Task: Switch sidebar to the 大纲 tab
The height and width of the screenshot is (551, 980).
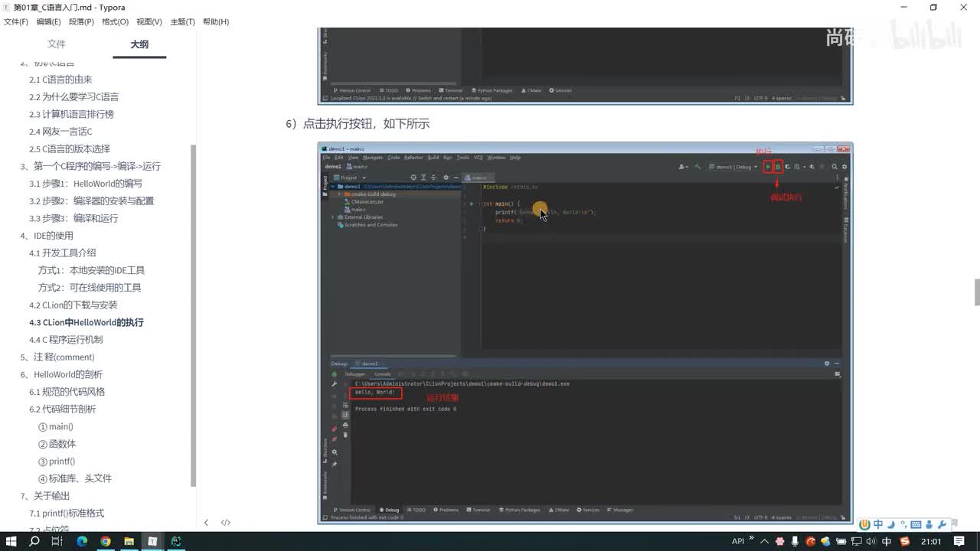Action: coord(139,44)
